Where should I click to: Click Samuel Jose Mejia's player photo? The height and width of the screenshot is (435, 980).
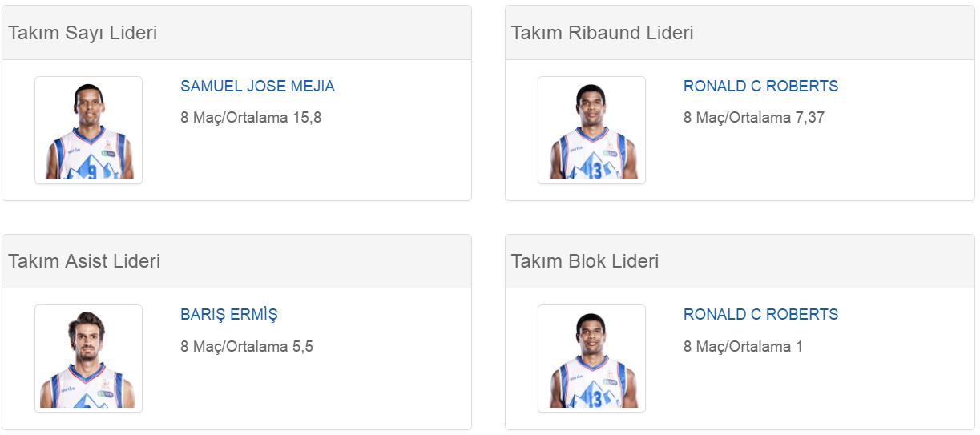coord(88,131)
